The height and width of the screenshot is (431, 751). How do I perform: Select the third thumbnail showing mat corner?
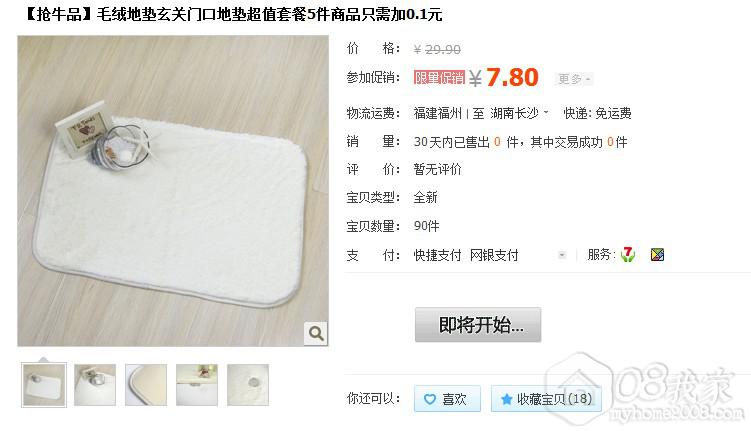coord(146,385)
